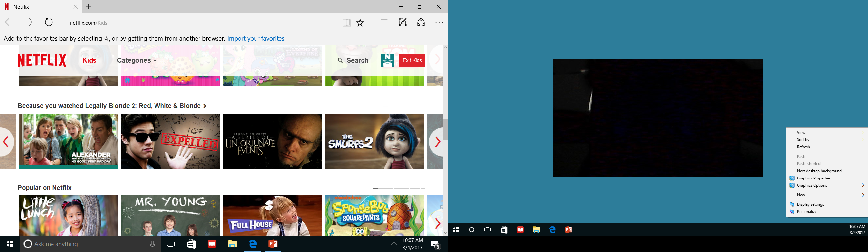
Task: Open the Expelled movie thumbnail
Action: click(171, 141)
